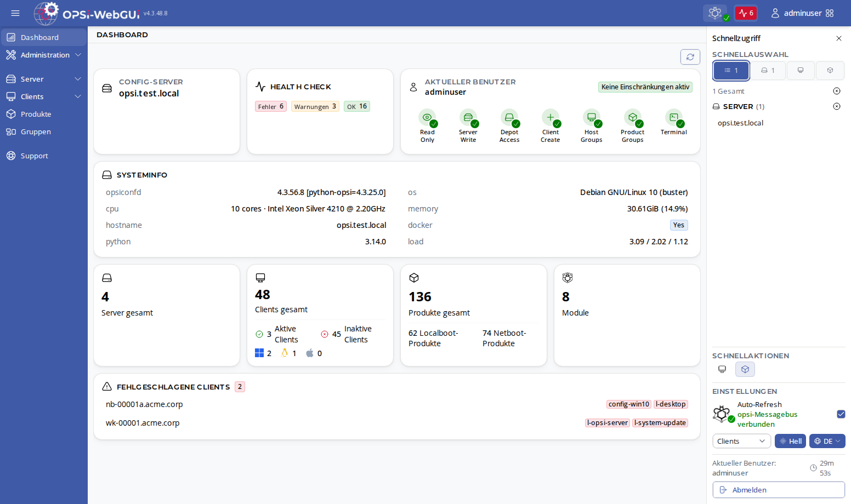Open the red health alerts badge showing 6
Image resolution: width=851 pixels, height=504 pixels.
pos(746,13)
